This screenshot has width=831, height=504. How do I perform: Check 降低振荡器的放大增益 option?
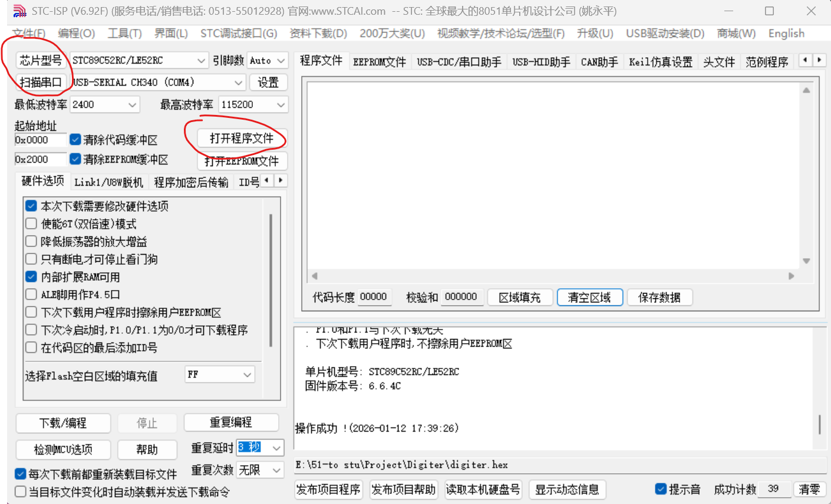[31, 242]
